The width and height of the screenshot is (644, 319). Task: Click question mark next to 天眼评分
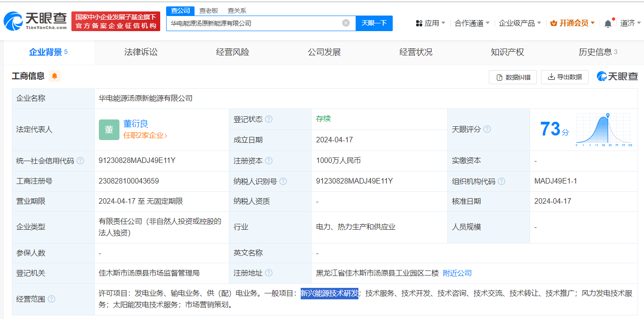(x=487, y=130)
